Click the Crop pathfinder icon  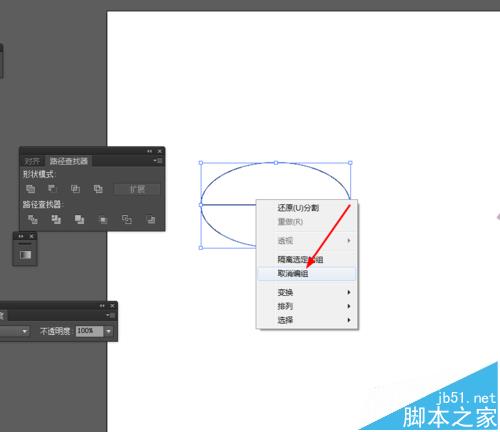103,220
